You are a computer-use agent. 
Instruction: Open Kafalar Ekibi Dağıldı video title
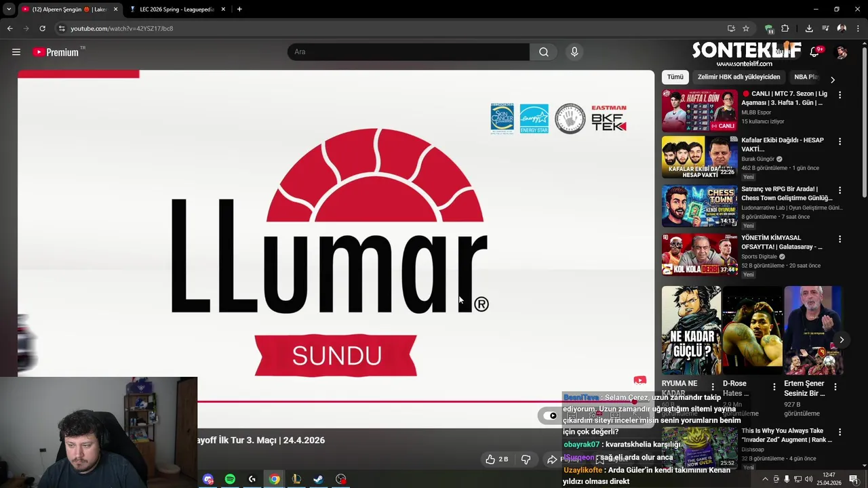coord(783,144)
